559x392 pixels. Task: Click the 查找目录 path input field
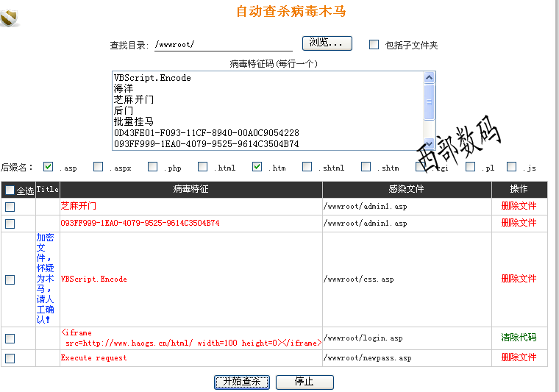tap(223, 44)
